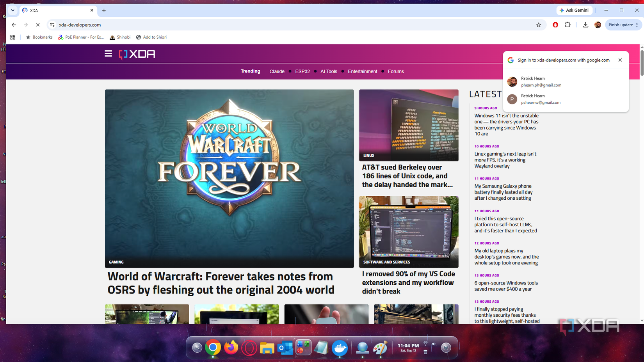Open the dock search magnifier
This screenshot has width=644, height=362.
click(197, 347)
